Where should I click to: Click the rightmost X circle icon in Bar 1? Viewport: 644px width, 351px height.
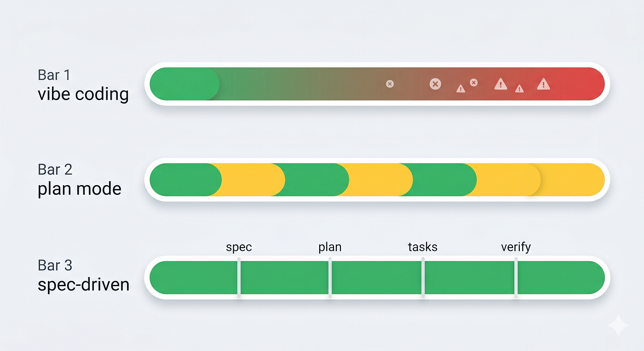[473, 82]
